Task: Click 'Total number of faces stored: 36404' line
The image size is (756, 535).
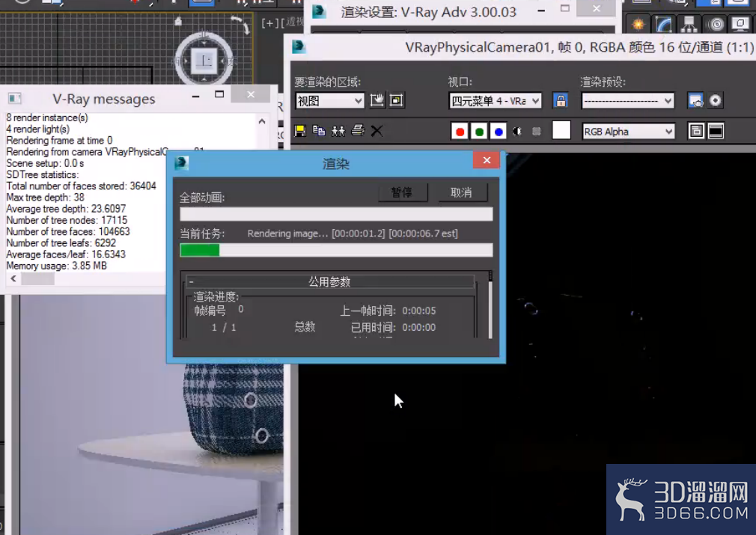Action: (81, 186)
